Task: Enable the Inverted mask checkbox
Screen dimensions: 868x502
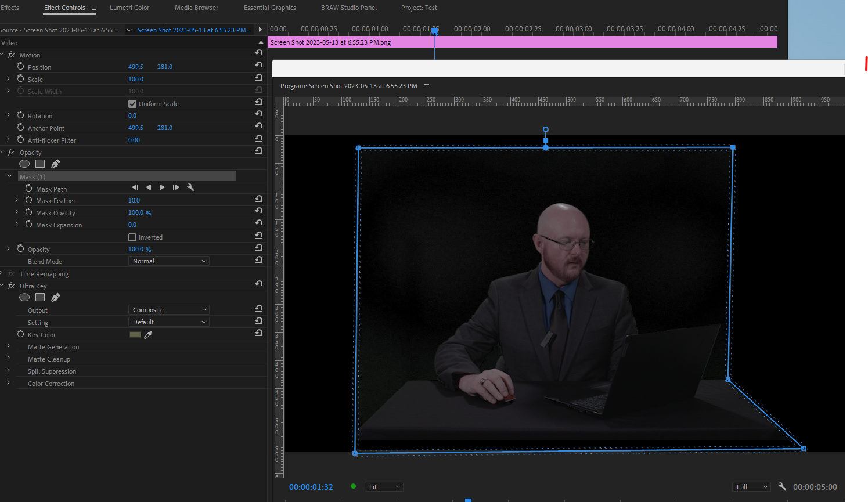Action: click(132, 237)
